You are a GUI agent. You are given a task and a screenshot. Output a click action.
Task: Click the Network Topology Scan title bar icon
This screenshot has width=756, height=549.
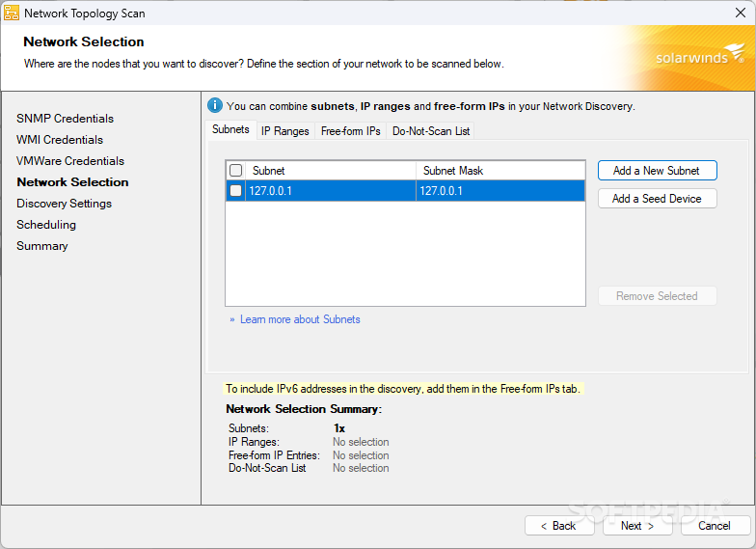[x=12, y=14]
